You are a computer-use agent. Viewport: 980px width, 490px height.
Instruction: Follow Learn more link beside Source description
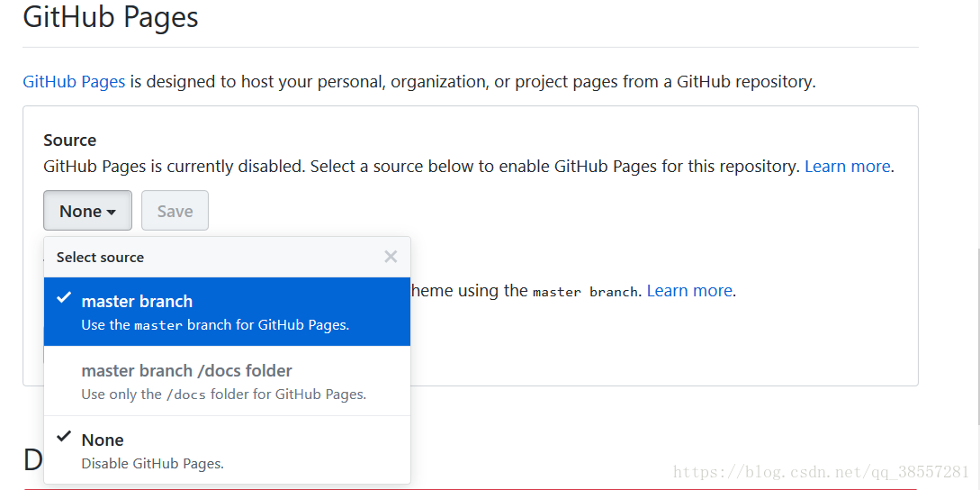(848, 167)
